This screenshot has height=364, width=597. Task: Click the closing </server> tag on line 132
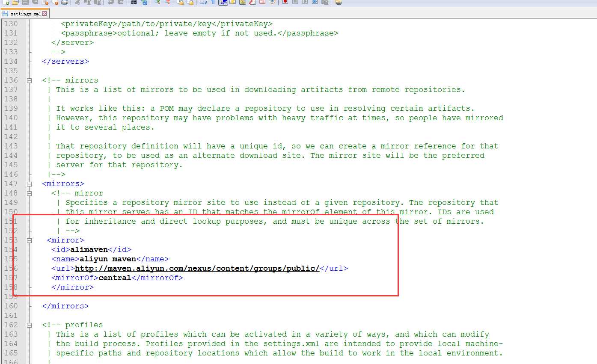[72, 42]
